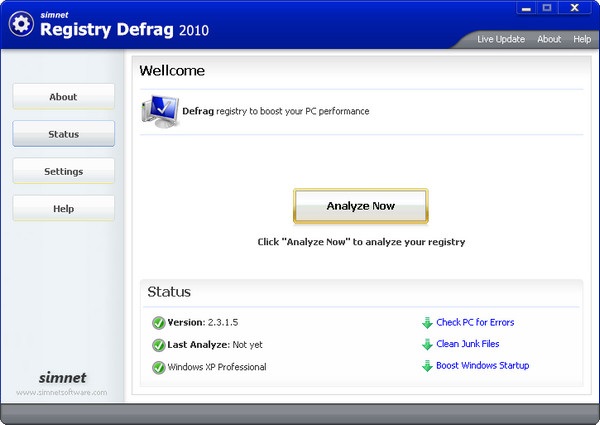600x425 pixels.
Task: Click the Registry Defrag gear logo icon
Action: (x=21, y=24)
